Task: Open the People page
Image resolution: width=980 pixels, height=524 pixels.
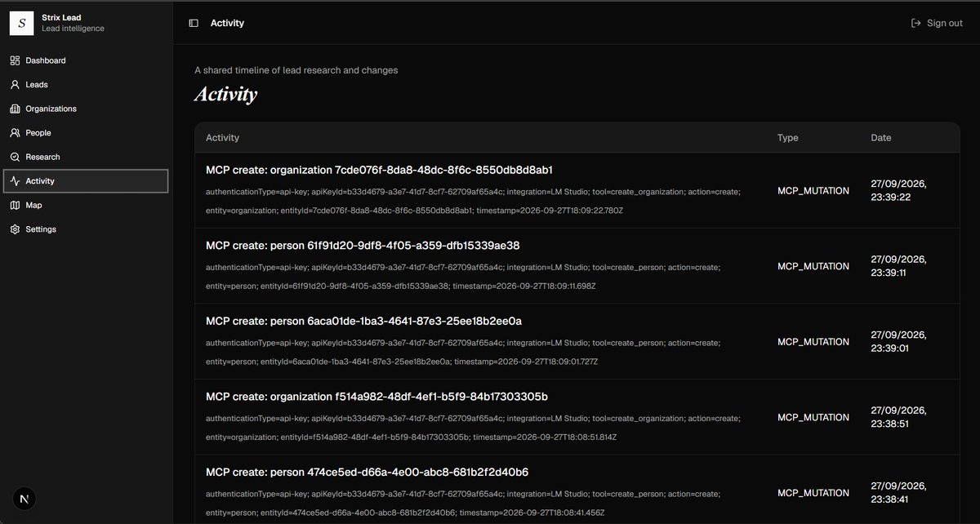Action: coord(86,133)
